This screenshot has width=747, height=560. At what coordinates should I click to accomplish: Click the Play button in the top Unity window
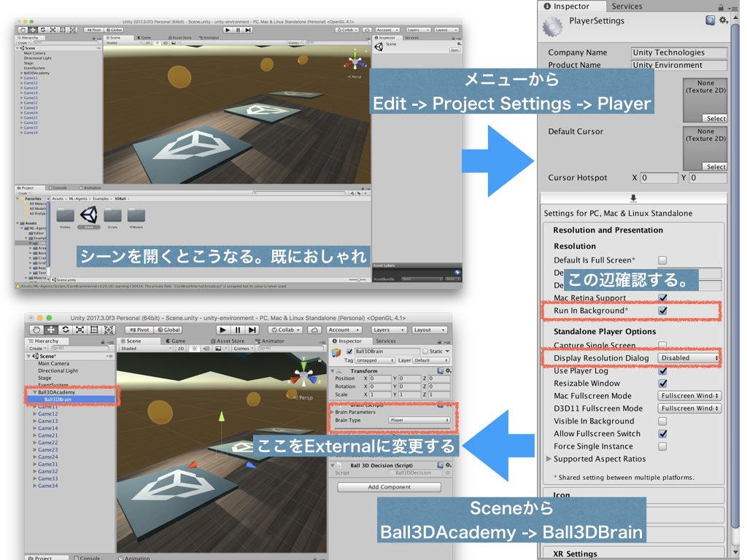pyautogui.click(x=228, y=30)
